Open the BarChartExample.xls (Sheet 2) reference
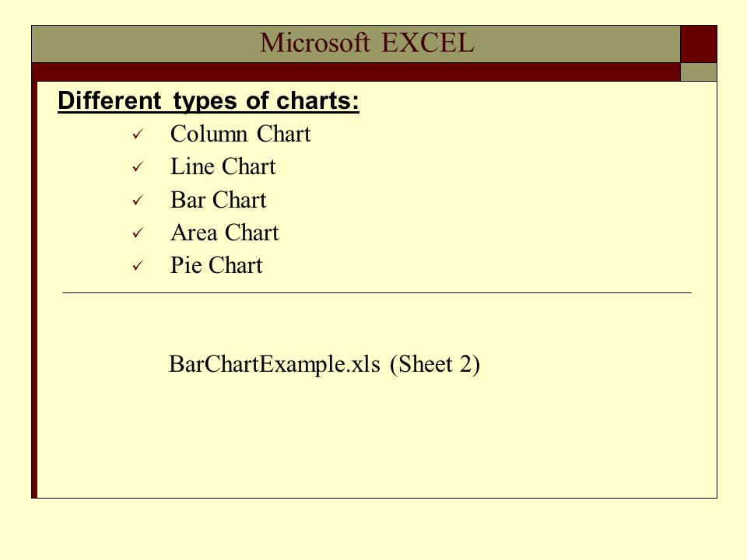Image resolution: width=747 pixels, height=560 pixels. (x=324, y=365)
